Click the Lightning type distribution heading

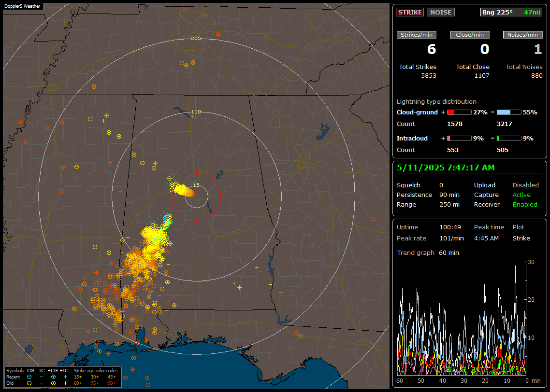436,101
